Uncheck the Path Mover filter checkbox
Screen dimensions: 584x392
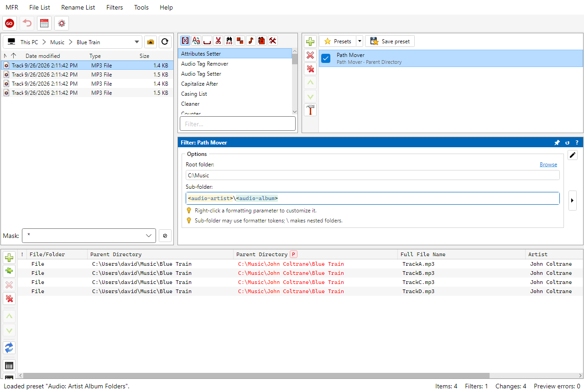(x=326, y=58)
